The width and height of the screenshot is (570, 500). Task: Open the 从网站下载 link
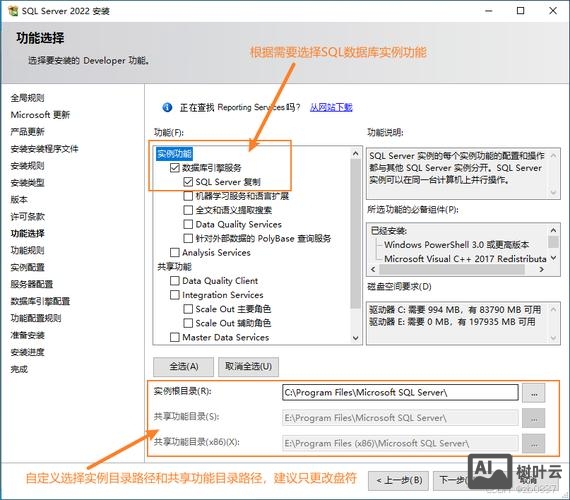tap(331, 107)
